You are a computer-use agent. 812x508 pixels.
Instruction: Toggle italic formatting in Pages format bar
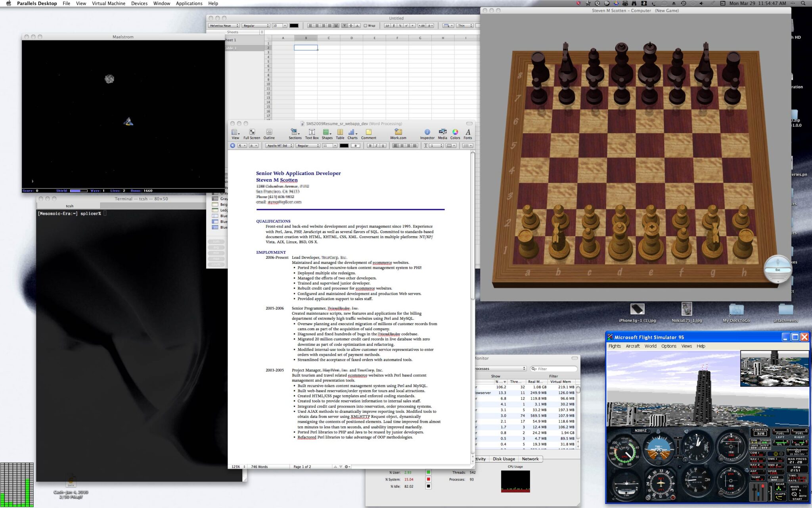tap(377, 146)
